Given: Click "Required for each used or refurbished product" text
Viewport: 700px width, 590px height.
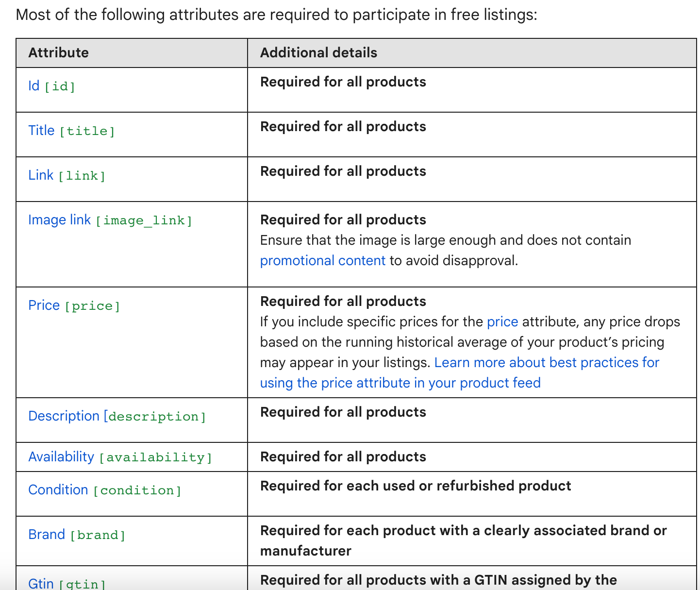Looking at the screenshot, I should click(415, 486).
